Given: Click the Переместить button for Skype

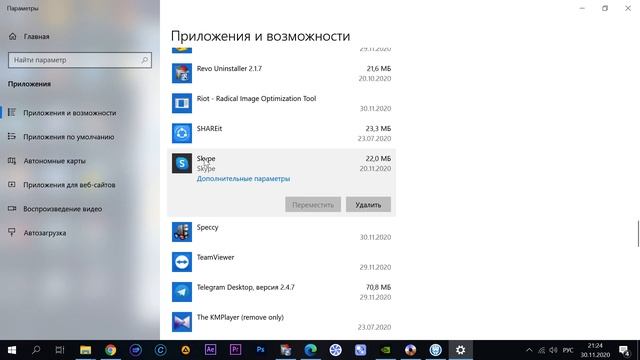Looking at the screenshot, I should click(313, 204).
